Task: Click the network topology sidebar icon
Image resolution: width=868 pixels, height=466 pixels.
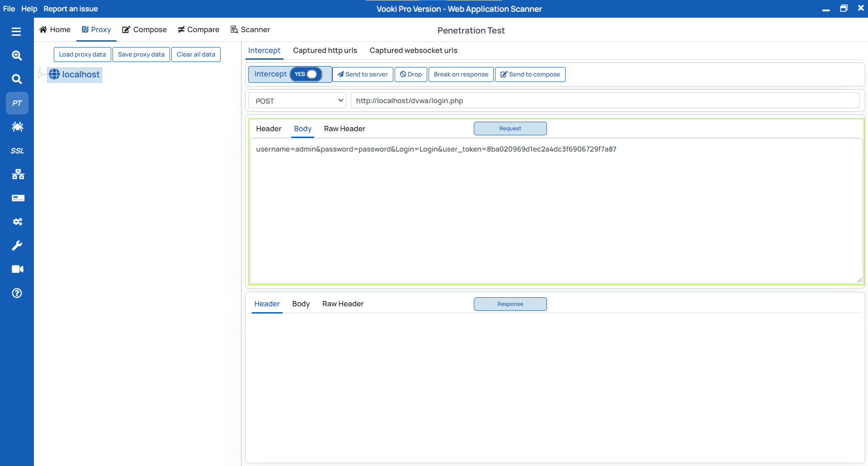Action: tap(17, 174)
